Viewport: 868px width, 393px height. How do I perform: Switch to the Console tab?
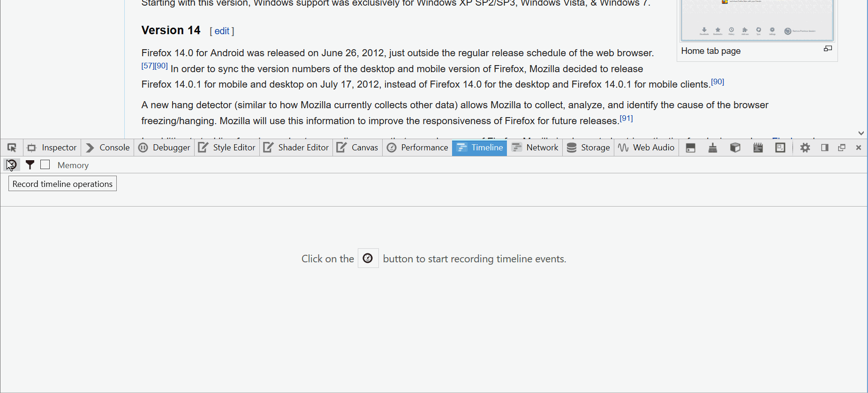[x=108, y=148]
